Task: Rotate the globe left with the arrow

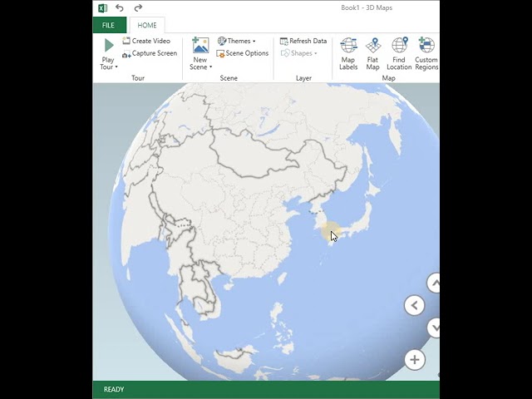Action: tap(415, 305)
